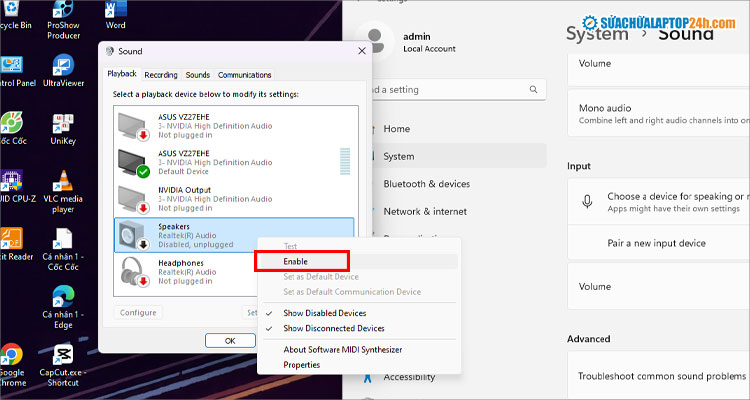Image resolution: width=750 pixels, height=400 pixels.
Task: Switch to the Recording tab
Action: [x=161, y=75]
